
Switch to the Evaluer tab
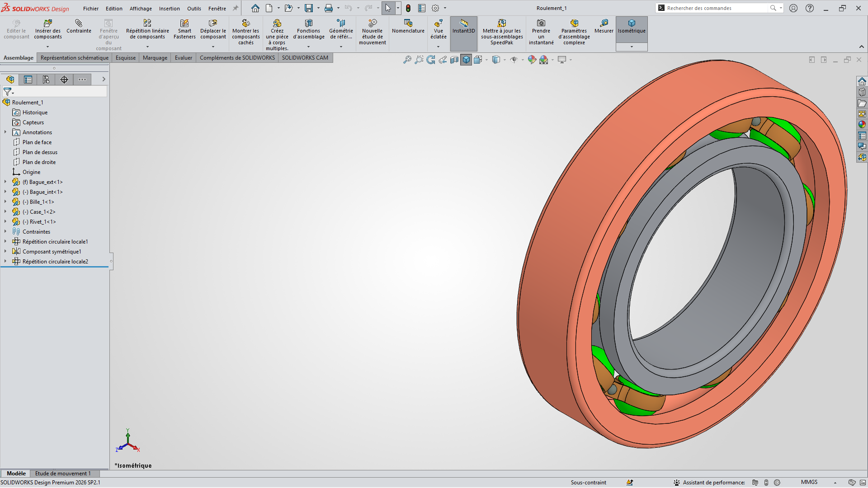coord(184,58)
